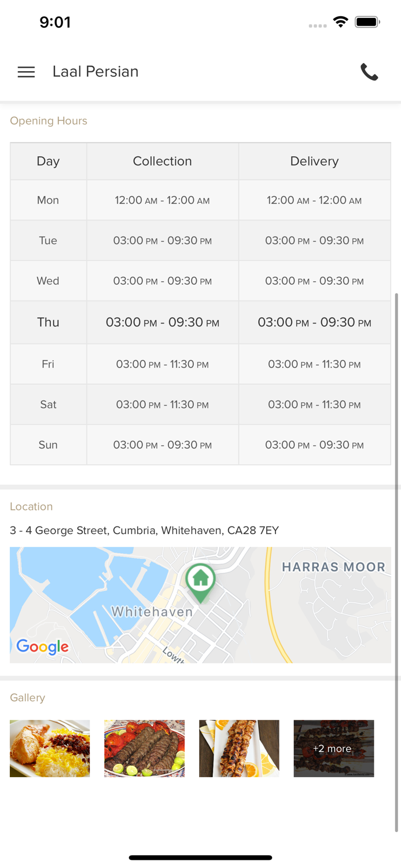Image resolution: width=401 pixels, height=868 pixels.
Task: Tap the Laal Persian title
Action: pos(95,72)
